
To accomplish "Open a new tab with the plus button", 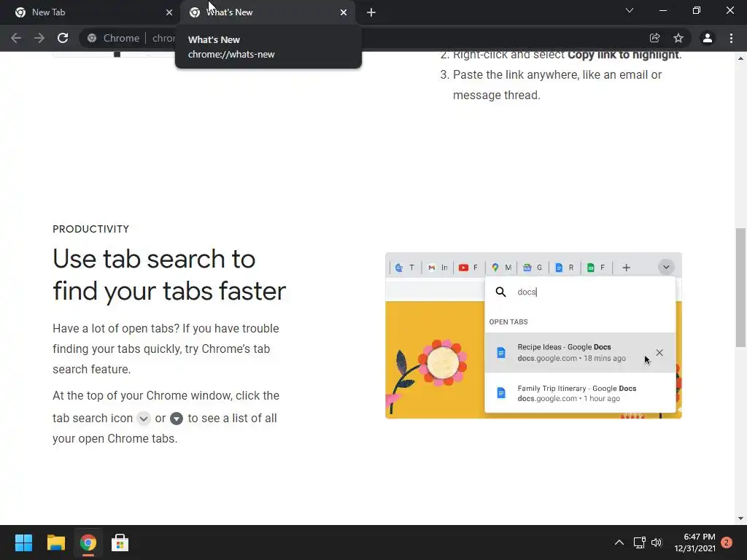I will pos(371,12).
